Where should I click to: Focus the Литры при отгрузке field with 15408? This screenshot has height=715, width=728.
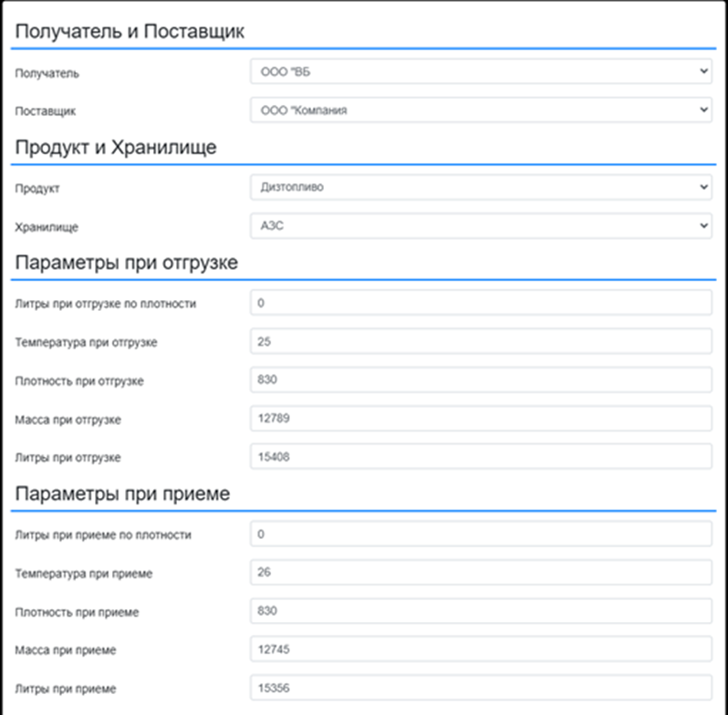[x=481, y=456]
